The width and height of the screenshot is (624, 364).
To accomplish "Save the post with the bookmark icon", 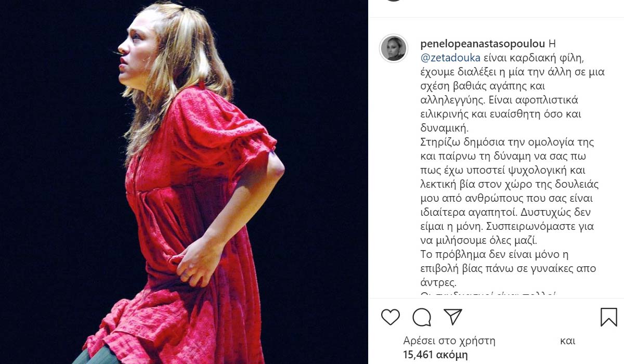I will pos(609,317).
